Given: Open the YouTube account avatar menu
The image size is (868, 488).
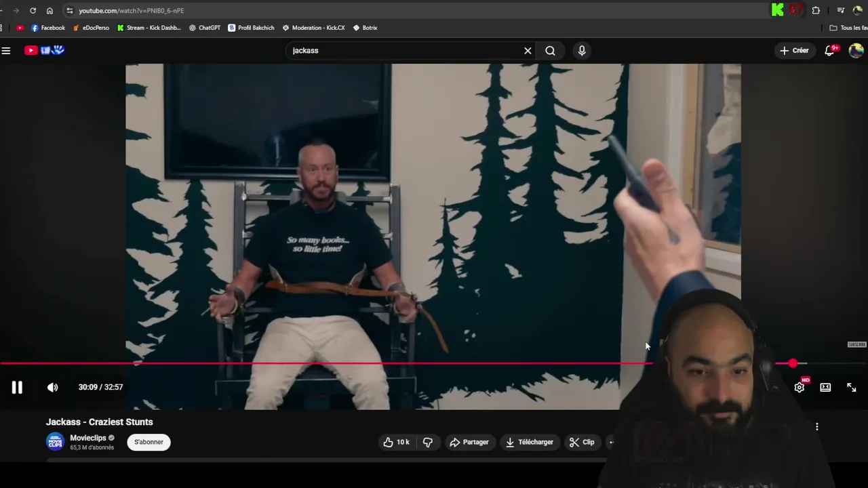Looking at the screenshot, I should pyautogui.click(x=856, y=50).
